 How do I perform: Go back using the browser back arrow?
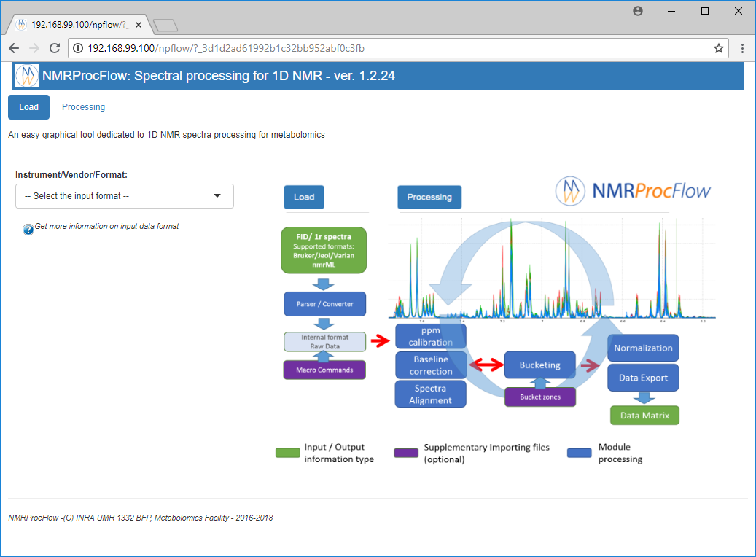pyautogui.click(x=14, y=48)
